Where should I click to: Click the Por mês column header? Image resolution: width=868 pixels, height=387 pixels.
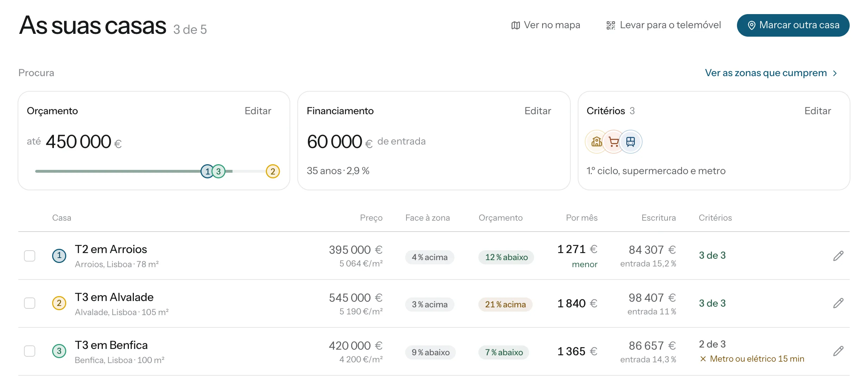[582, 218]
